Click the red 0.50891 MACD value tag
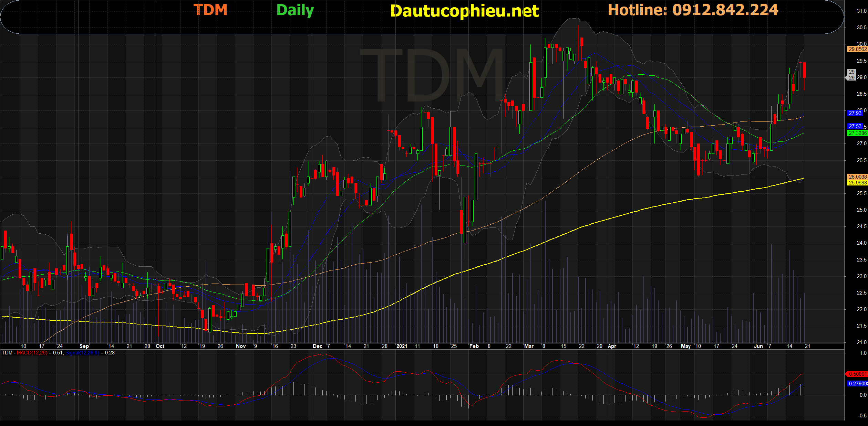The image size is (868, 426). tap(857, 374)
